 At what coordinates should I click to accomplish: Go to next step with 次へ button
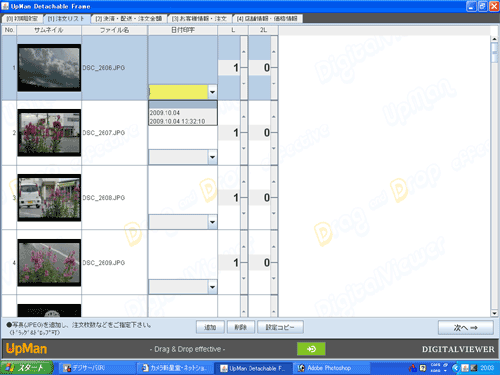tap(466, 328)
